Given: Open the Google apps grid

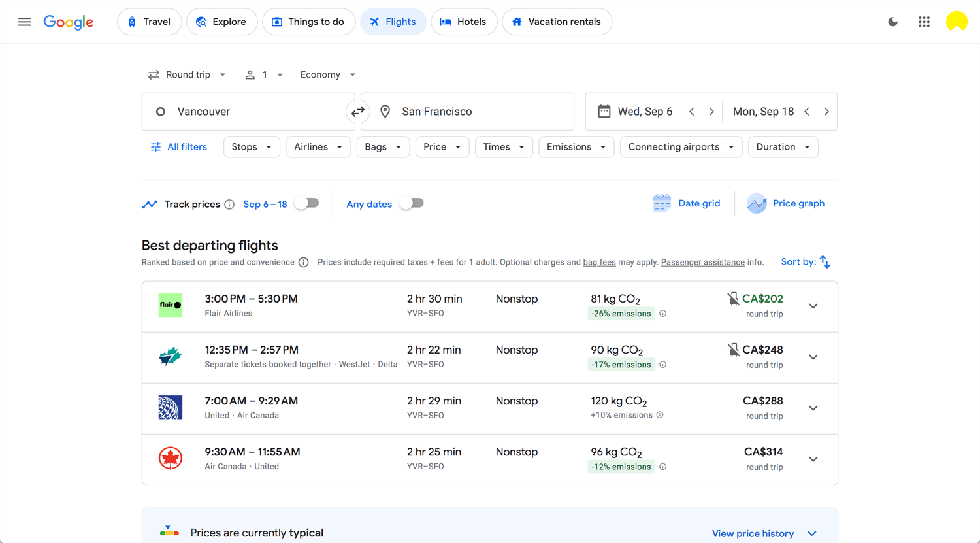Looking at the screenshot, I should pyautogui.click(x=924, y=22).
